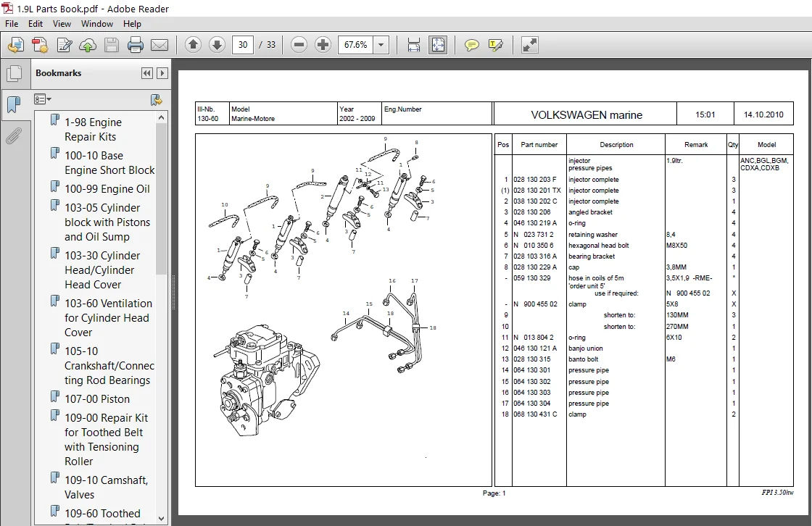Screen dimensions: 812x526
Task: Select the highlight text tool
Action: (496, 45)
